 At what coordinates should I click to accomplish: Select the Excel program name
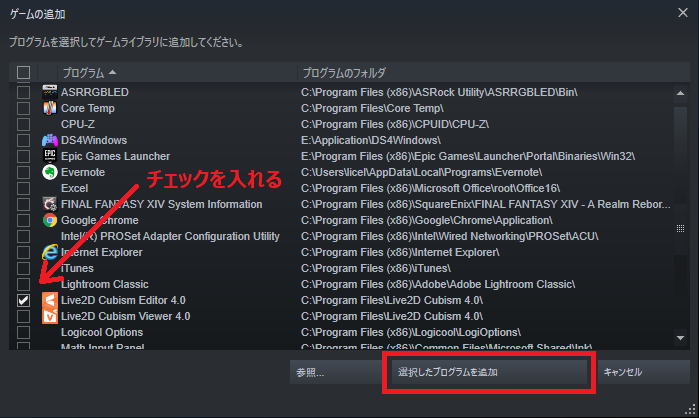pos(74,189)
